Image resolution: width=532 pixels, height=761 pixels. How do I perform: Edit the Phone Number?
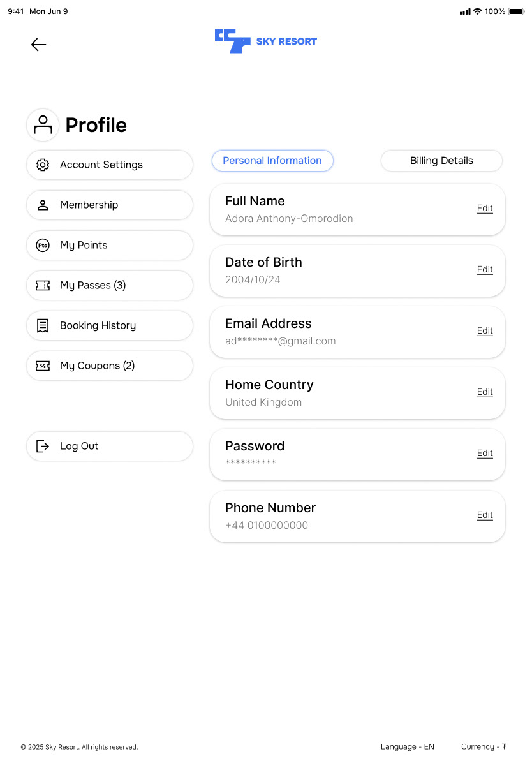(x=485, y=515)
